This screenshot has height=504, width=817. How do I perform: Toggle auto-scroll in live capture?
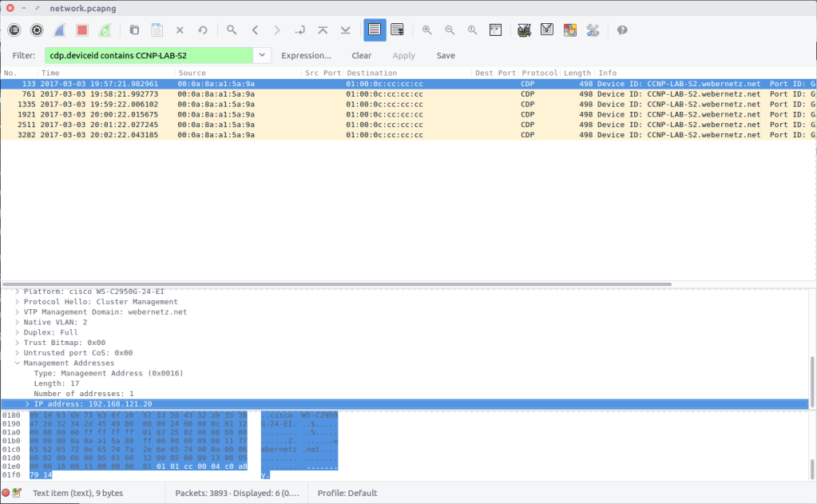[x=397, y=30]
